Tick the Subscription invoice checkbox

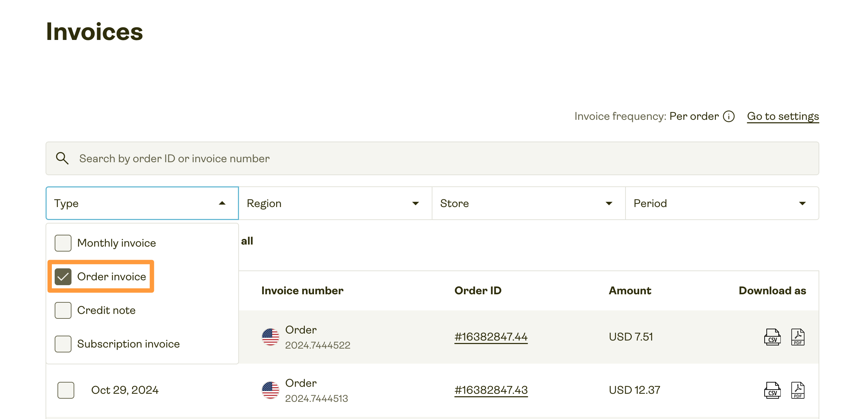click(63, 344)
